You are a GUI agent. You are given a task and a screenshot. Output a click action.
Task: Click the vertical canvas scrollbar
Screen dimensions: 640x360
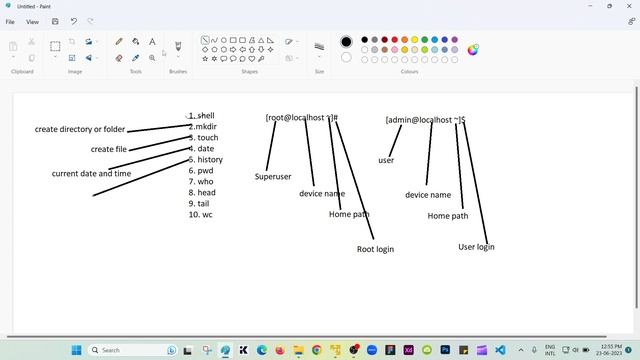(x=636, y=197)
